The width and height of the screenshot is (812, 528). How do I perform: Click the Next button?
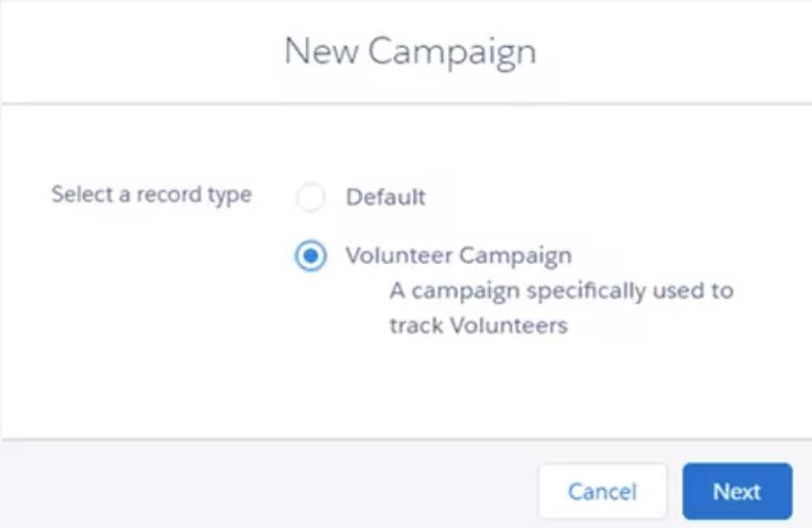click(x=737, y=491)
